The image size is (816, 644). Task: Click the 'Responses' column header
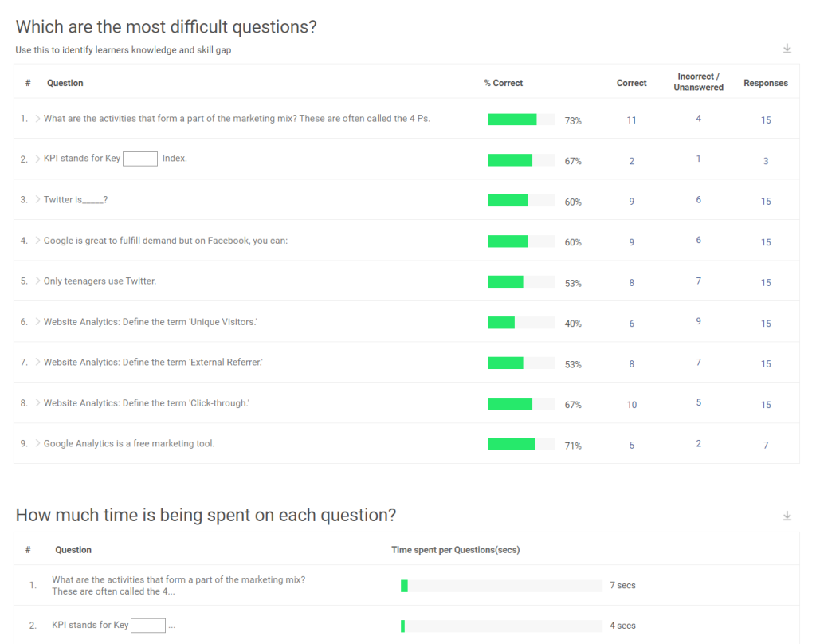pos(765,83)
